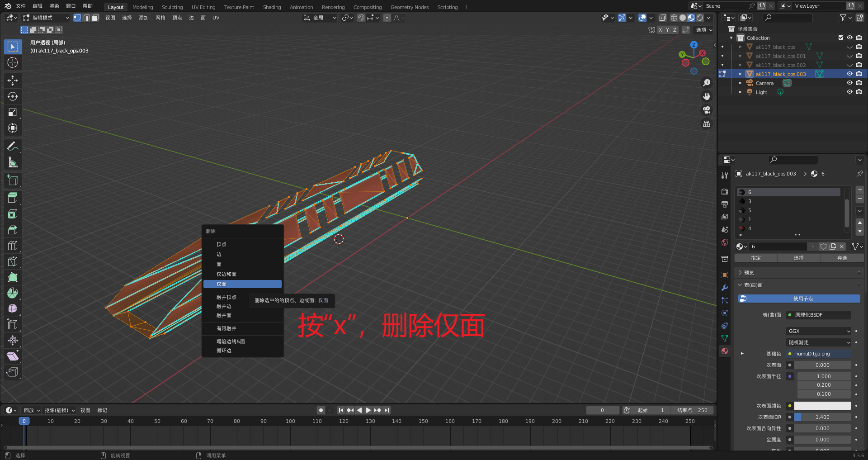Switch to the Shading workspace tab

pyautogui.click(x=272, y=7)
